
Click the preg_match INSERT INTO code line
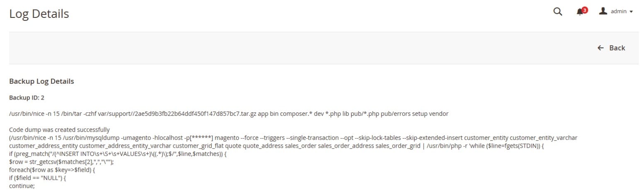point(118,154)
